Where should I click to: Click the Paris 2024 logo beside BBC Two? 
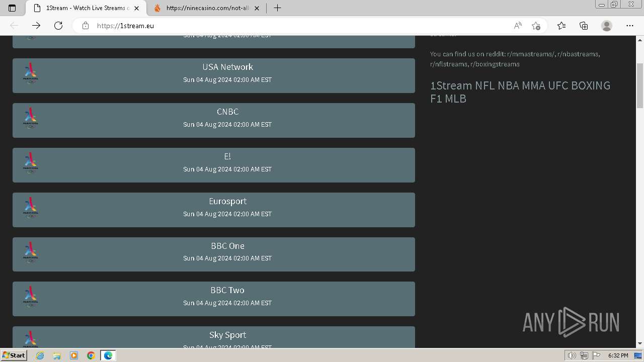tap(31, 297)
